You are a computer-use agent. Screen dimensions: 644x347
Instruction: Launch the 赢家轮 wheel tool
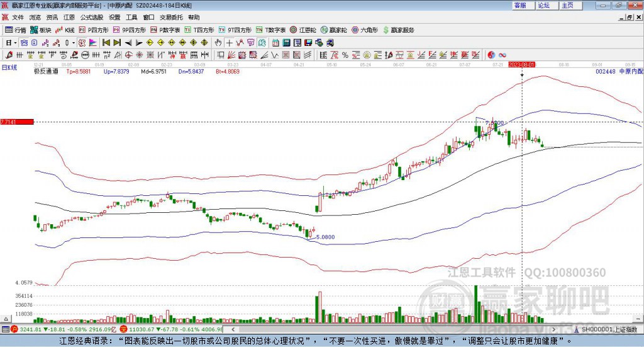[333, 30]
